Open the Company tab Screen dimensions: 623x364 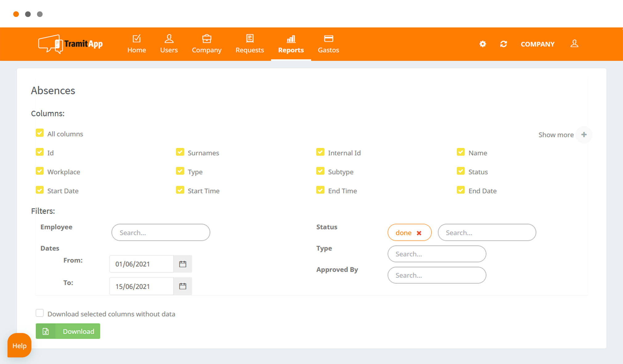(207, 44)
